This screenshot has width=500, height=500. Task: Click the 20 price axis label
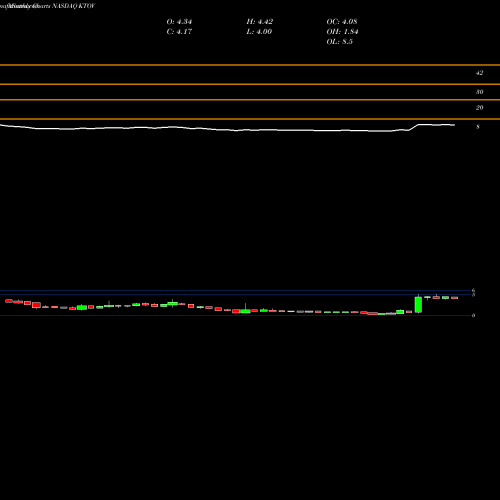(x=479, y=107)
